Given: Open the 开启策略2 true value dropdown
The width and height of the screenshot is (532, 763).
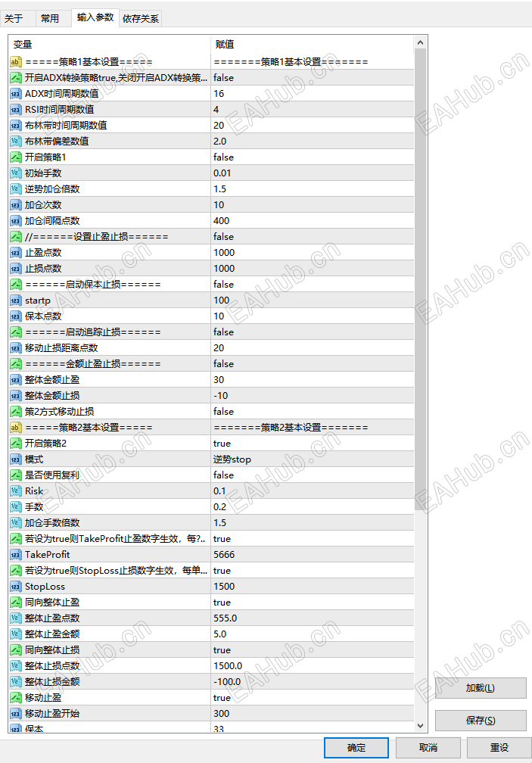Looking at the screenshot, I should pyautogui.click(x=313, y=444).
